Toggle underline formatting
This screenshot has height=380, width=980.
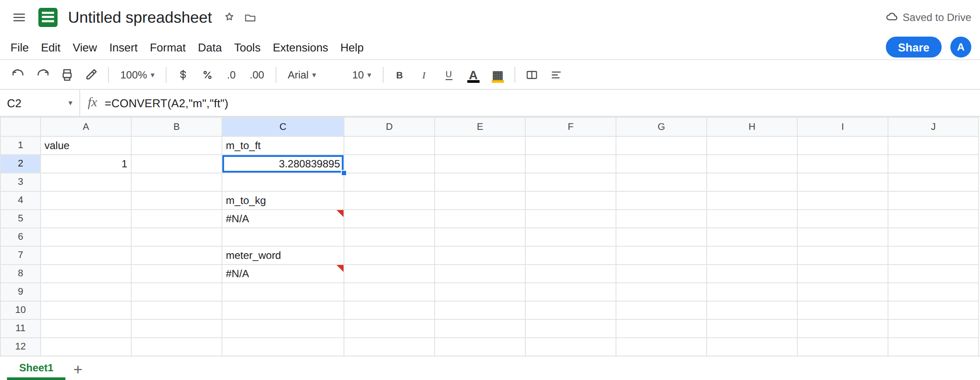tap(449, 75)
